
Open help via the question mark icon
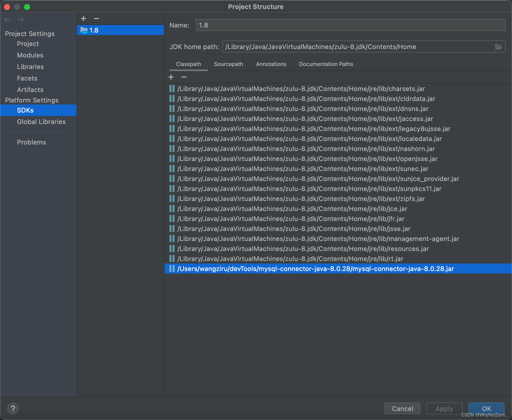click(13, 408)
